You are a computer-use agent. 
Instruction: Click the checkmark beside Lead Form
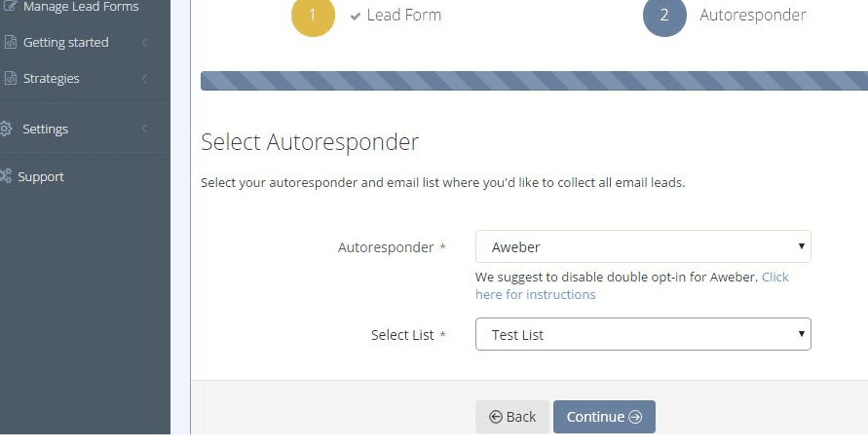click(x=356, y=16)
